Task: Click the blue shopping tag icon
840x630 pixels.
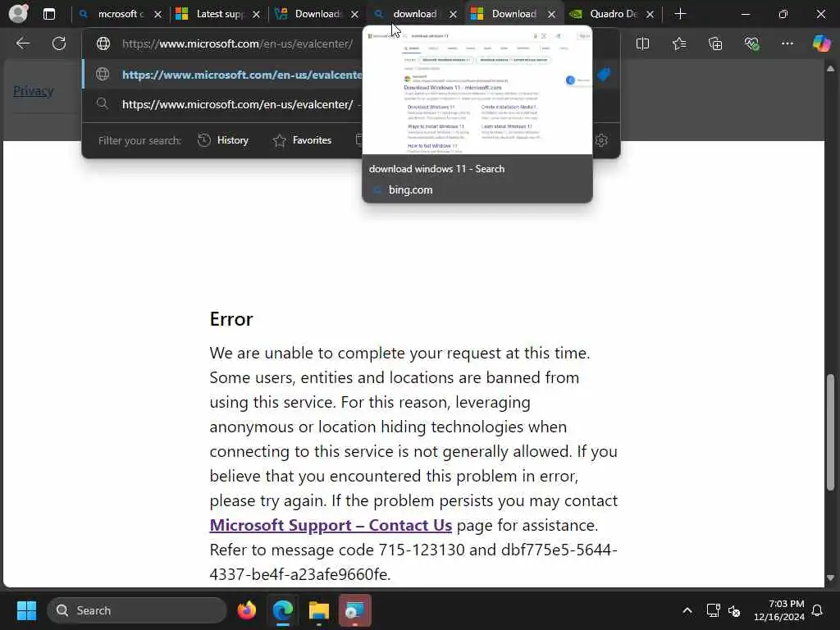Action: point(604,75)
